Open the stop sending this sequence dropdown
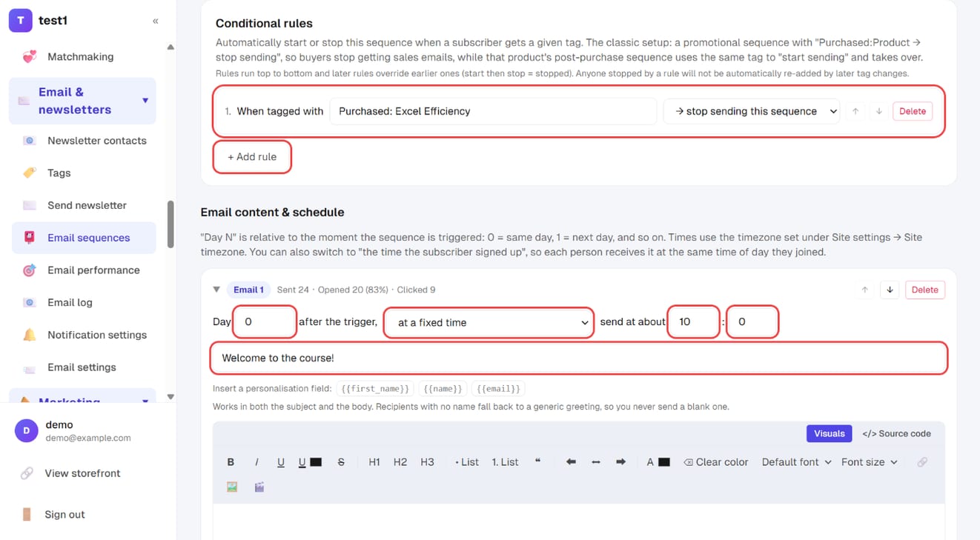The width and height of the screenshot is (980, 540). pyautogui.click(x=752, y=111)
